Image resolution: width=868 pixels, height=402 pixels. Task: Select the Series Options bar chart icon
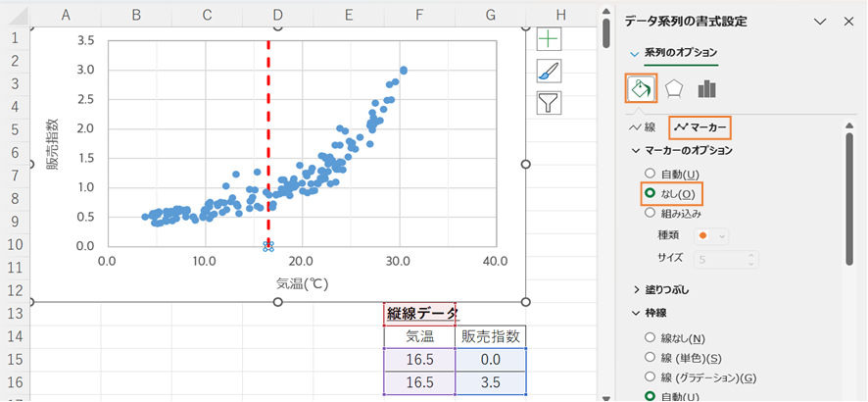706,88
